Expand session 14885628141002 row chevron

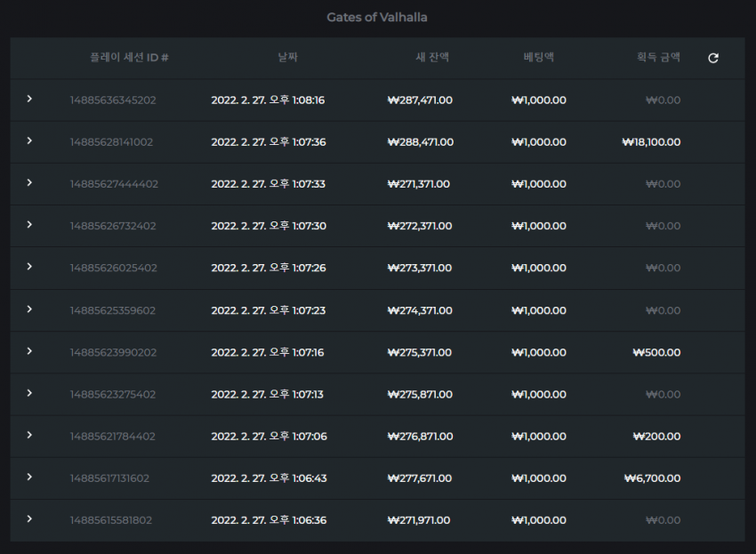[x=29, y=141]
